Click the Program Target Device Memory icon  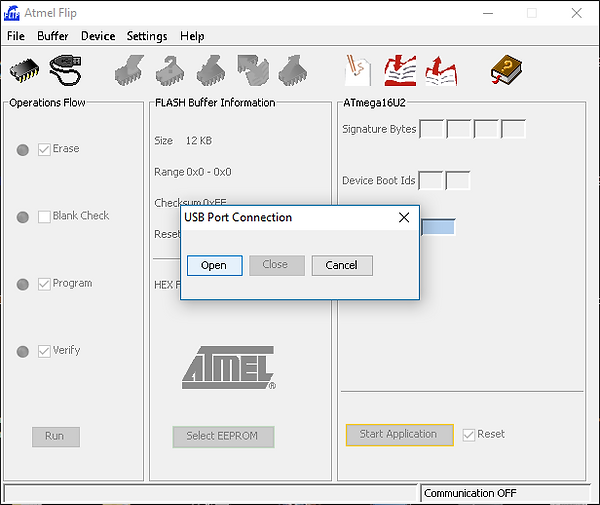point(211,70)
